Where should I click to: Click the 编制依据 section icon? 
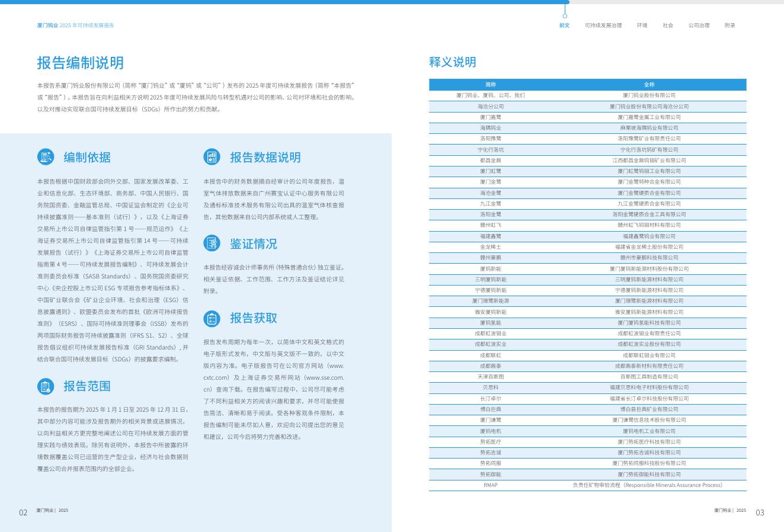pos(46,157)
